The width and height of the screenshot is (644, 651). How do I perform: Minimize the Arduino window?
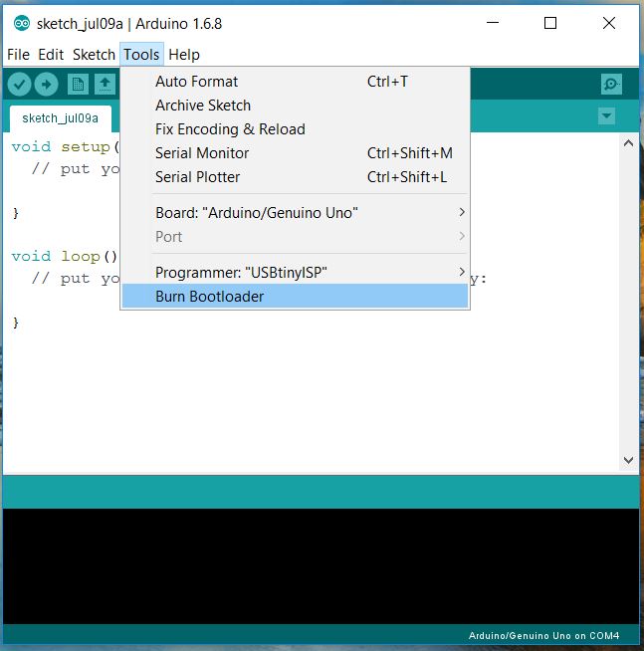click(x=493, y=23)
